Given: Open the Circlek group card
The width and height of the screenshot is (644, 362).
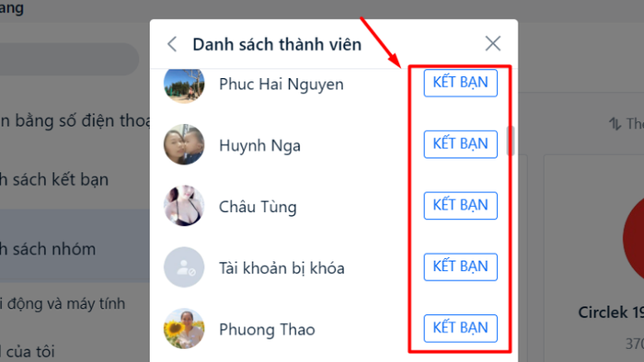Looking at the screenshot, I should click(x=594, y=258).
